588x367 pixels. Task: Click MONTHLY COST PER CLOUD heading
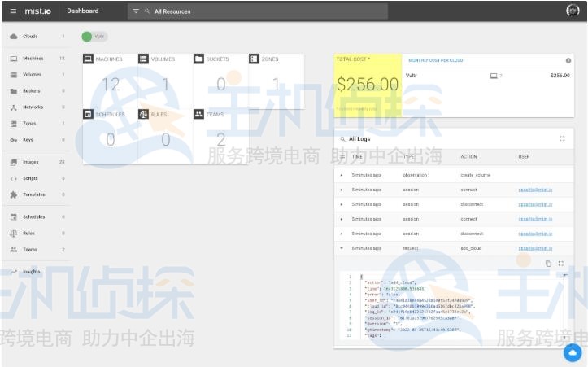coord(435,60)
